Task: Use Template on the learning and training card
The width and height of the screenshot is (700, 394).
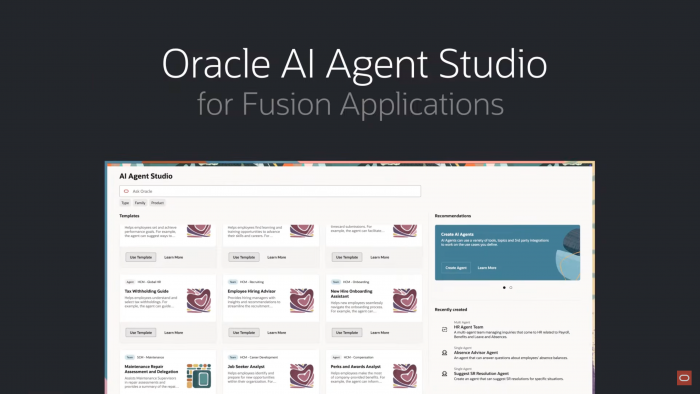Action: coord(244,257)
